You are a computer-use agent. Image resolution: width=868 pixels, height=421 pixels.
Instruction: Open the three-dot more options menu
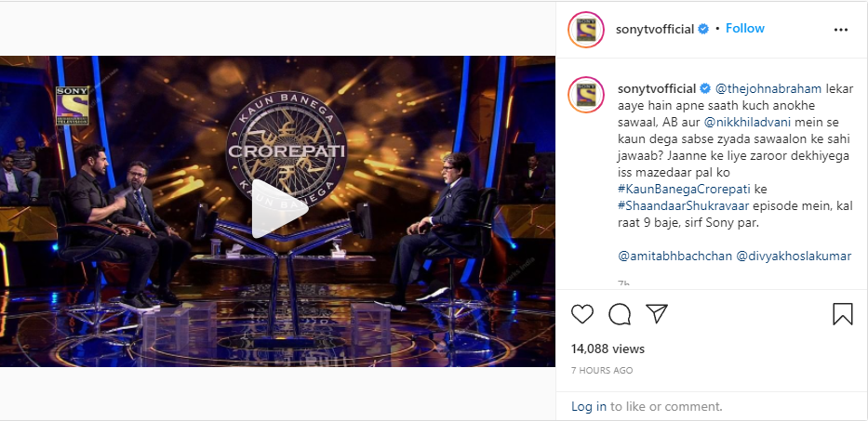[841, 30]
